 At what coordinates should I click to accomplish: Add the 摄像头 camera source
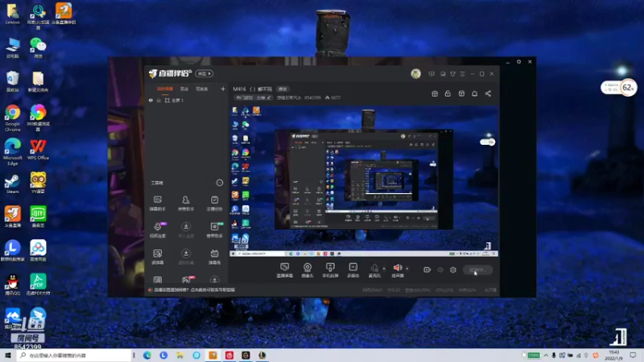coord(308,270)
